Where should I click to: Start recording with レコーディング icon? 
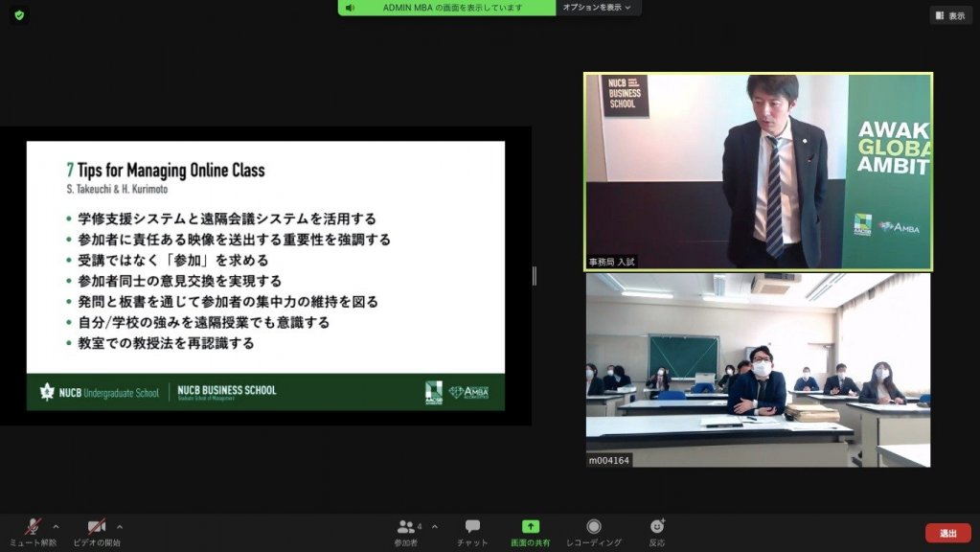594,527
